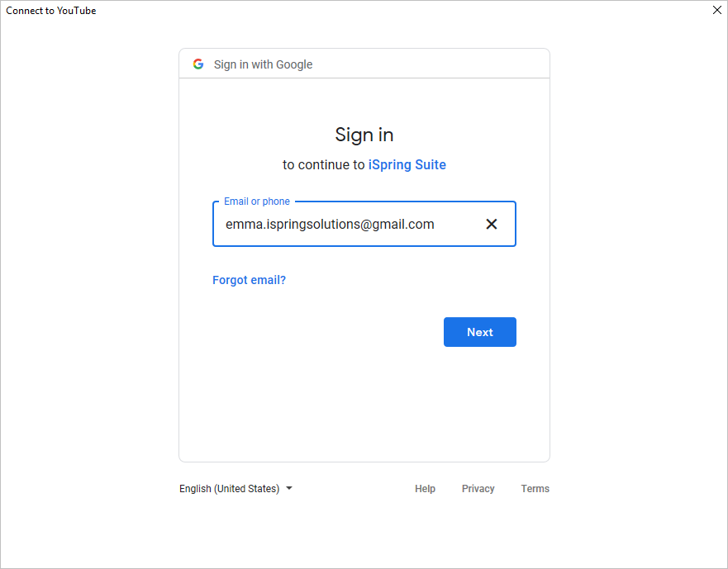Focus the Email or phone field
The image size is (728, 569).
click(x=364, y=224)
